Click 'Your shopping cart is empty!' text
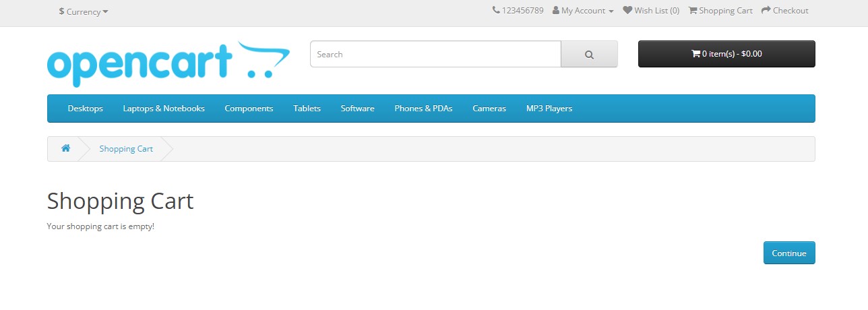 100,226
